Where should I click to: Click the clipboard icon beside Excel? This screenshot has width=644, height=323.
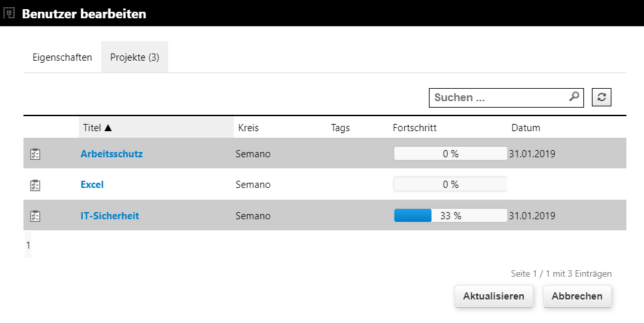36,185
